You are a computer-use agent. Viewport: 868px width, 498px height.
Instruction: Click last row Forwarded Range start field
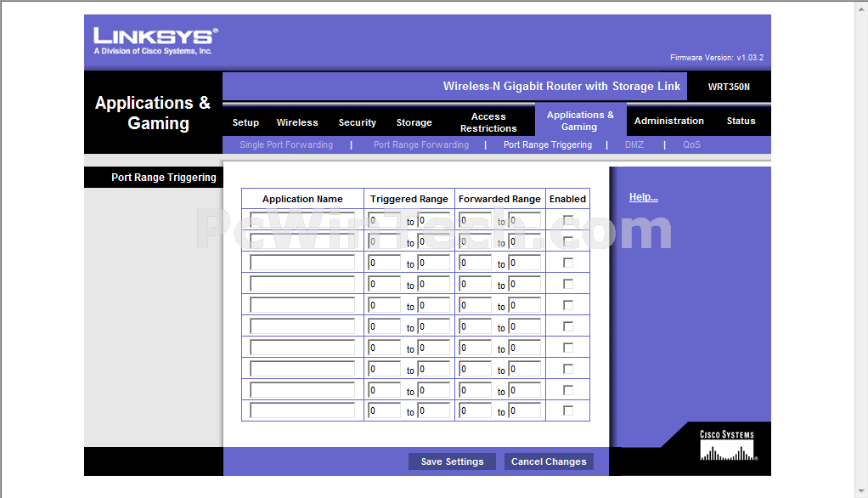(x=475, y=410)
